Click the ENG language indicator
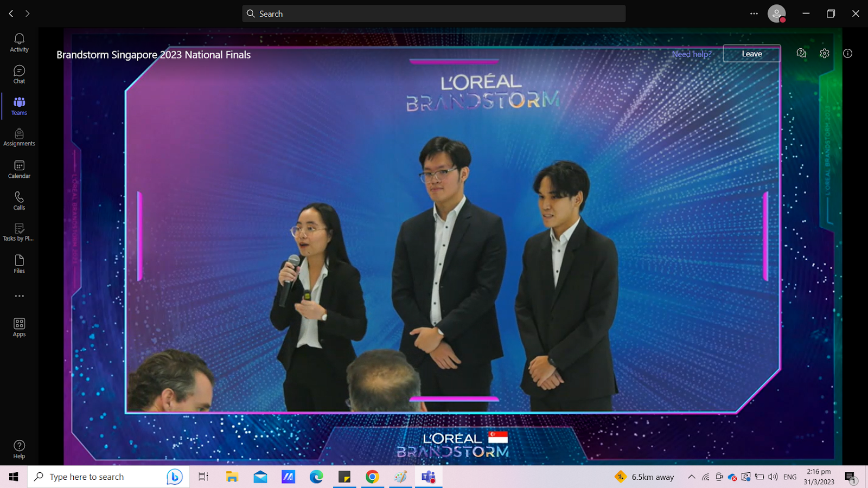The width and height of the screenshot is (868, 488). tap(790, 477)
